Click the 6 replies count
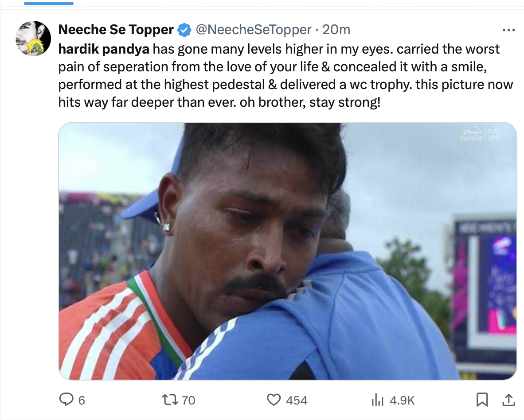This screenshot has width=524, height=420. [x=81, y=401]
